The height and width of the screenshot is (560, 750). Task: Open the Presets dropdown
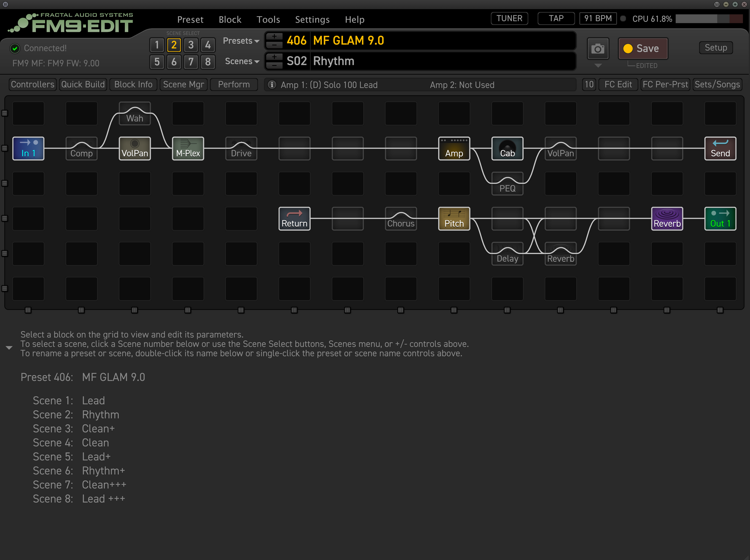click(x=241, y=41)
